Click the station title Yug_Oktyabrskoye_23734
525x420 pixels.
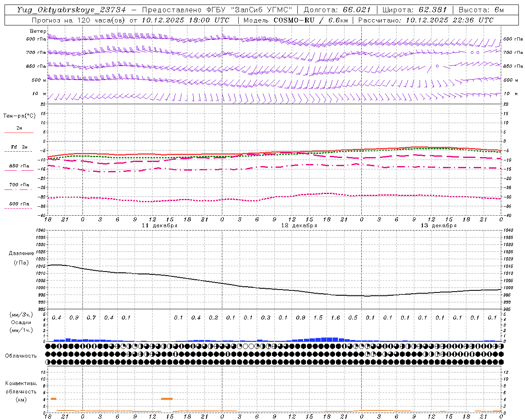[71, 10]
